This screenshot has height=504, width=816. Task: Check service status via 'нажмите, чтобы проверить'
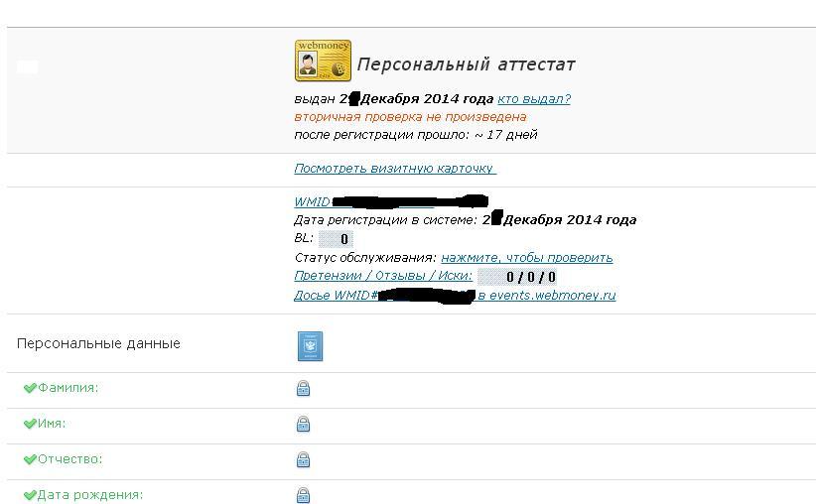pyautogui.click(x=527, y=258)
